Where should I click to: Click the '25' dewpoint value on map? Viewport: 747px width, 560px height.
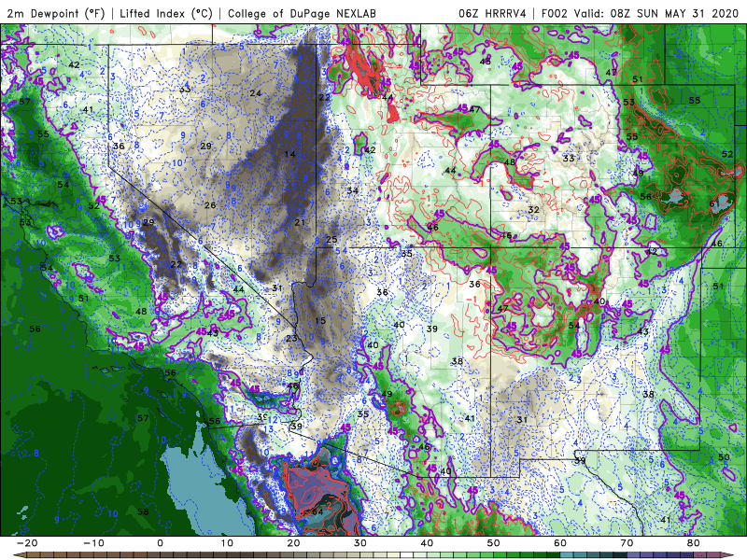point(331,240)
